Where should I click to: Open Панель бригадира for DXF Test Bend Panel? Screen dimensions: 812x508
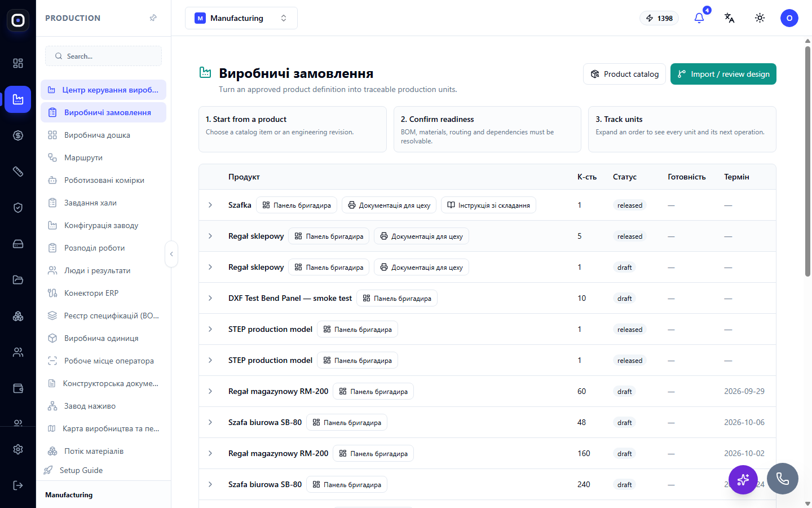coord(397,298)
